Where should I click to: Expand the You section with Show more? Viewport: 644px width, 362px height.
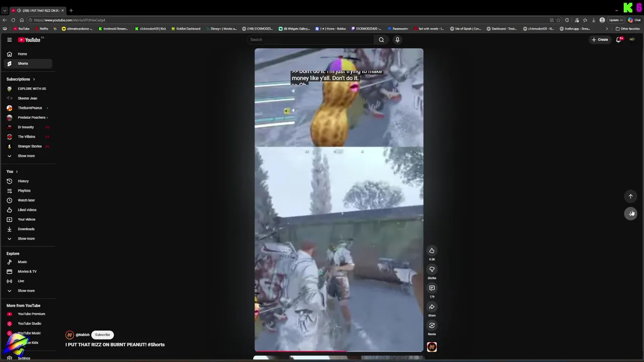pyautogui.click(x=26, y=239)
